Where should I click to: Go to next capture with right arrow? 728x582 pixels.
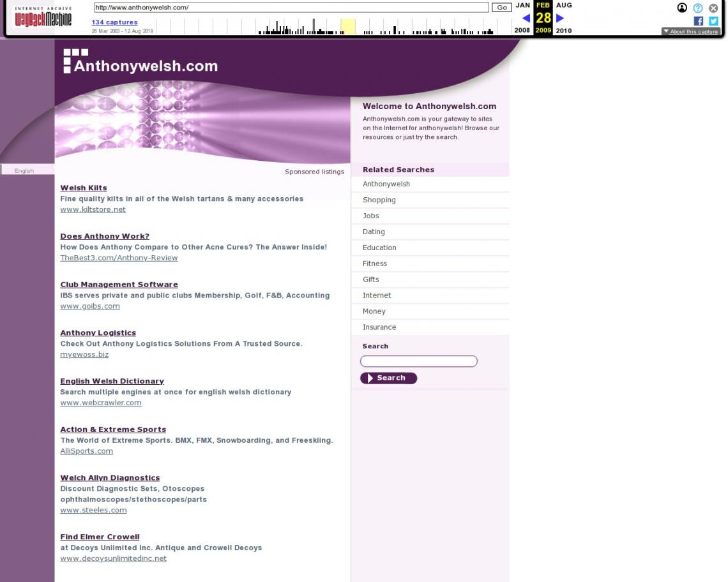pos(560,18)
